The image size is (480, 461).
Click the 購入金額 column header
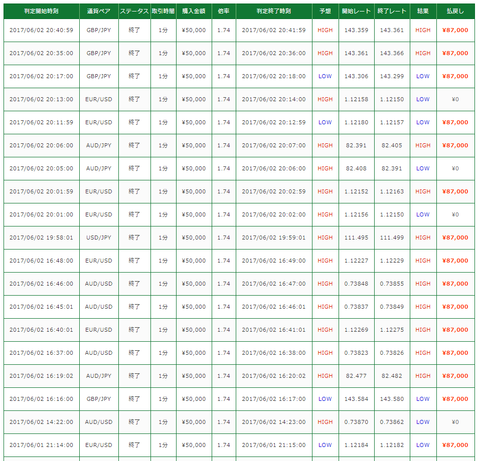click(x=194, y=11)
